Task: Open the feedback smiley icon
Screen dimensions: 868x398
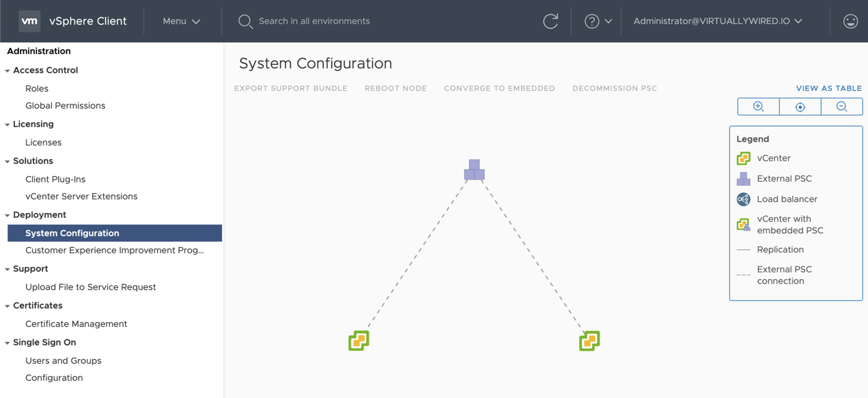Action: click(x=850, y=21)
